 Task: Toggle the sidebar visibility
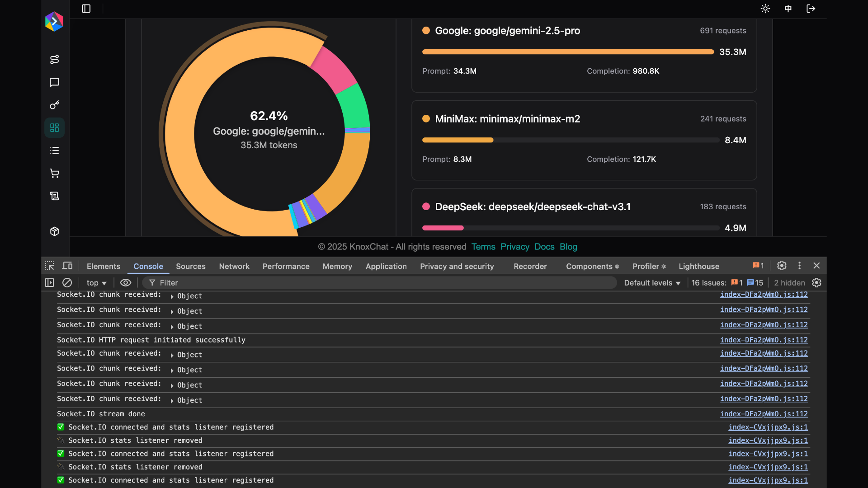tap(86, 9)
